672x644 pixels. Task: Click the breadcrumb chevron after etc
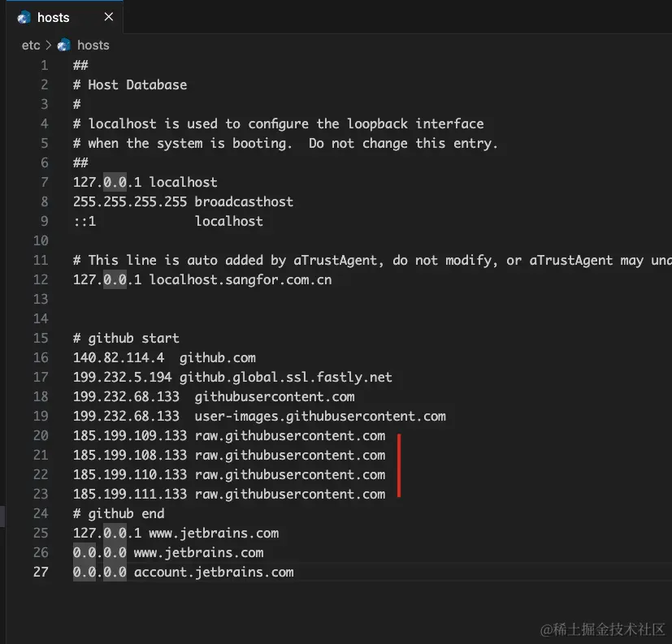click(x=49, y=45)
